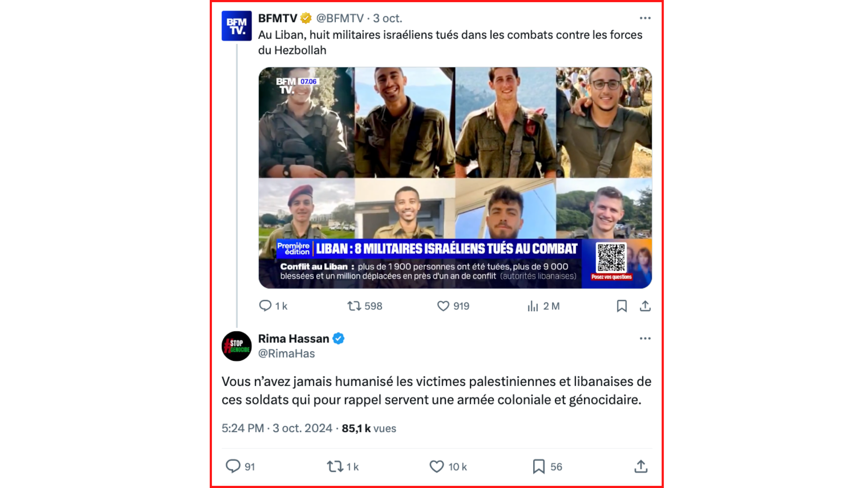This screenshot has height=488, width=868.
Task: Open the more options menu on the BFMTV tweet
Action: tap(645, 18)
